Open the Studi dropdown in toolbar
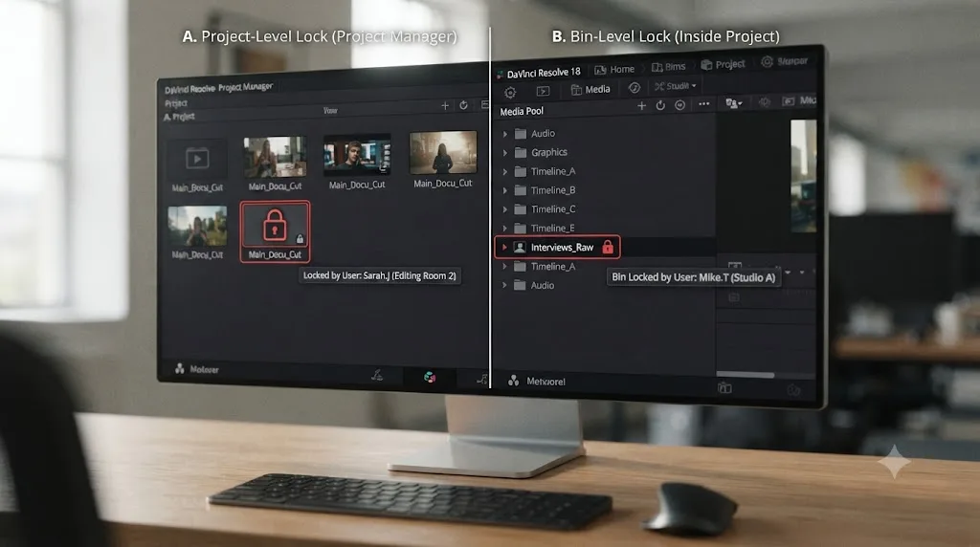The width and height of the screenshot is (980, 547). click(x=675, y=86)
